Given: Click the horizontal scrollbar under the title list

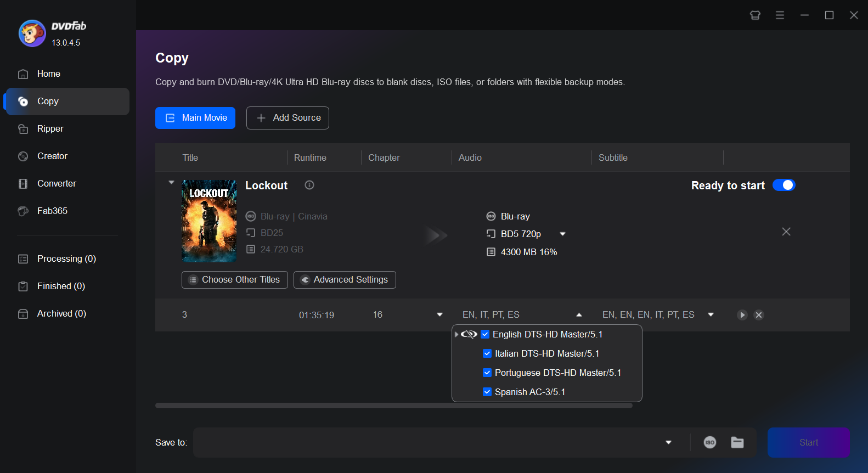Looking at the screenshot, I should pos(394,406).
